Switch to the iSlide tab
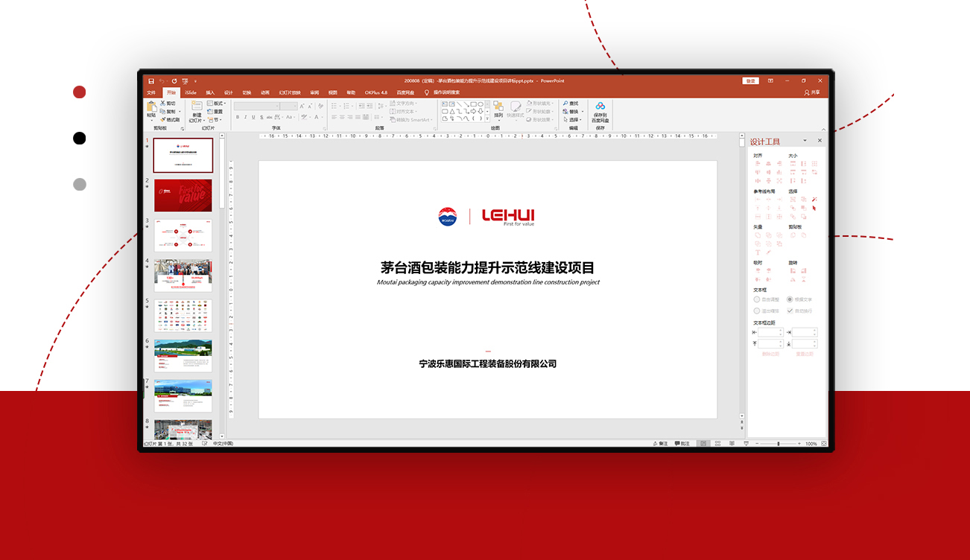Image resolution: width=970 pixels, height=560 pixels. (191, 92)
